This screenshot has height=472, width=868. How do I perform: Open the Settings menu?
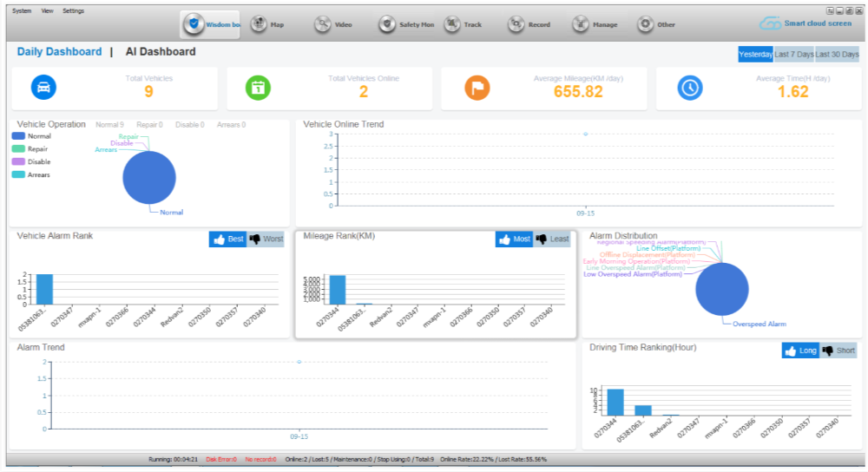(x=74, y=10)
